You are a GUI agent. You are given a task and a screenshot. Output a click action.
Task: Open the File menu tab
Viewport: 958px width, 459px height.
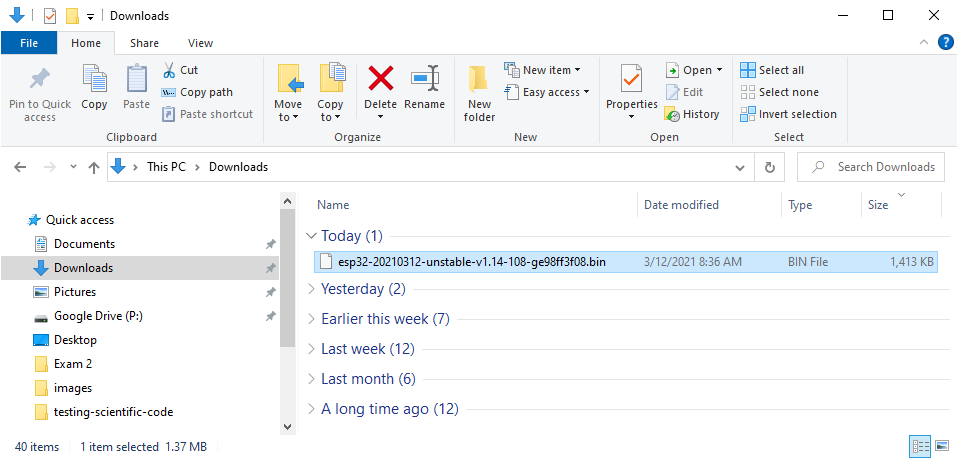[x=29, y=43]
